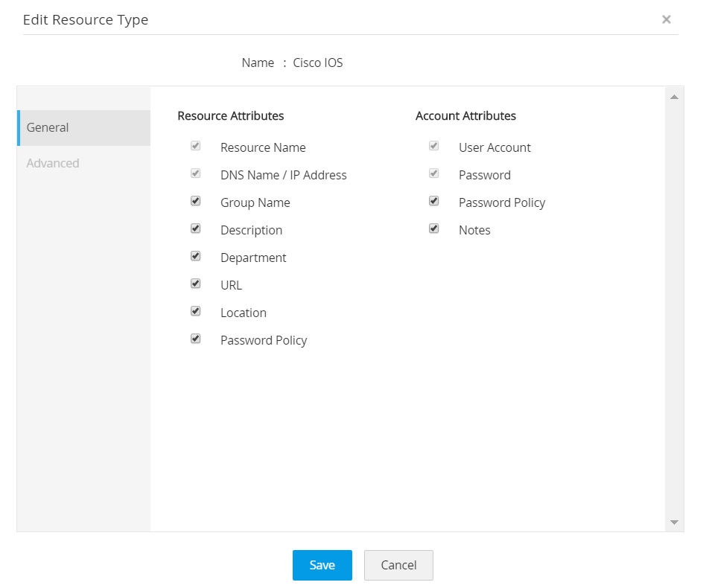Uncheck Password Policy under Resource Attributes
The height and width of the screenshot is (588, 703).
195,338
